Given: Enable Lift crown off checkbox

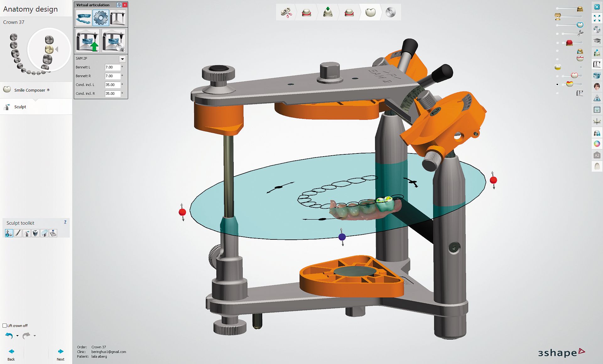Looking at the screenshot, I should (x=5, y=325).
